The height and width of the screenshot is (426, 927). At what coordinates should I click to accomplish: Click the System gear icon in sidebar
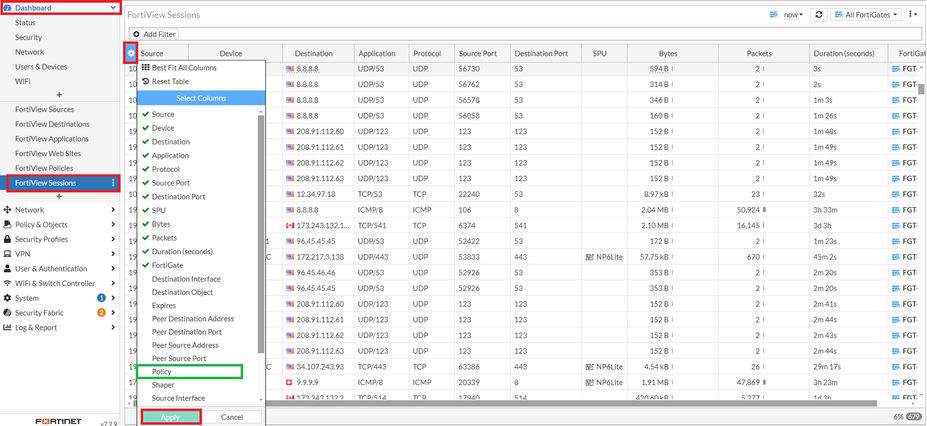tap(8, 298)
